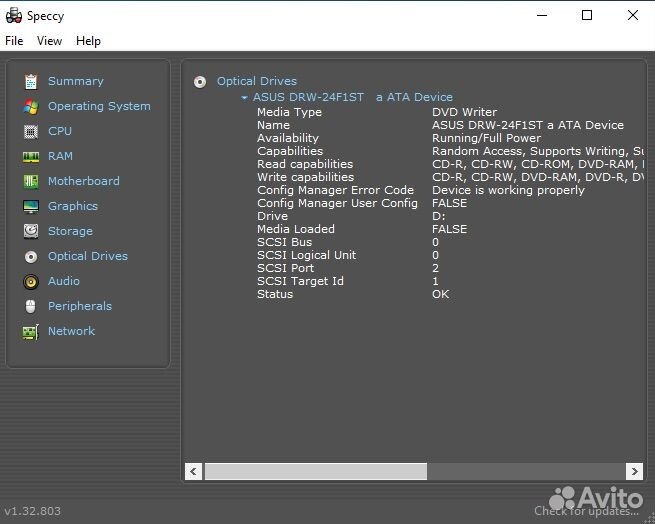Close the Speccy window

633,15
